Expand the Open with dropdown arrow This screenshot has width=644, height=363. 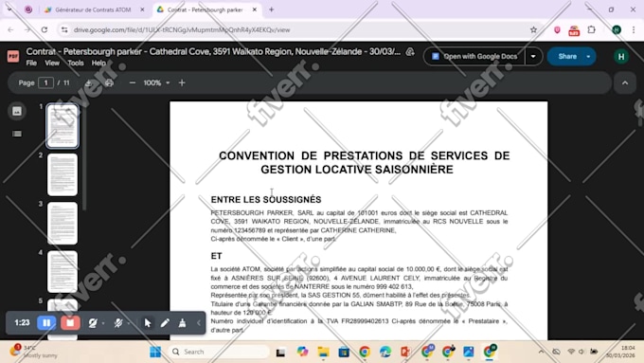click(533, 56)
